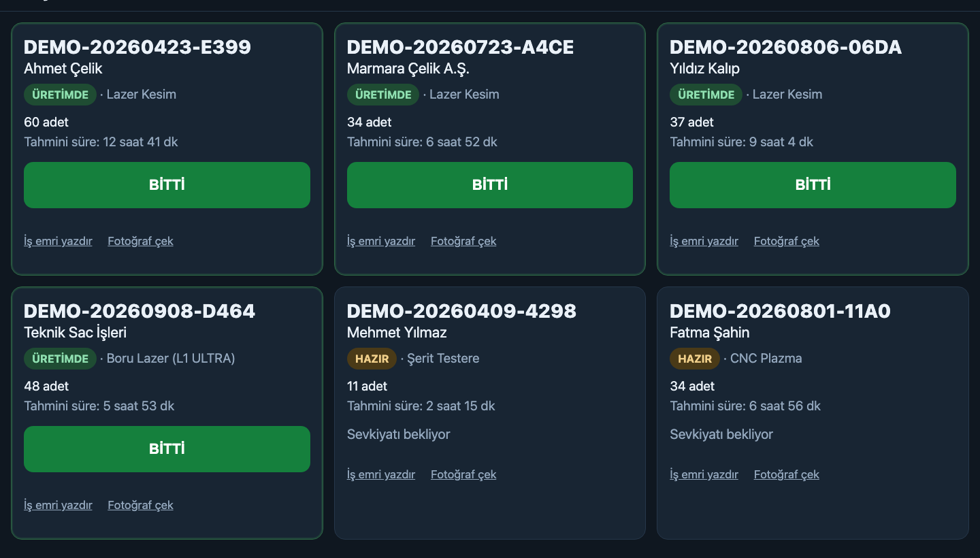980x558 pixels.
Task: Click Fotoğraf çek for Mehmet Yılmaz order
Action: (x=463, y=474)
